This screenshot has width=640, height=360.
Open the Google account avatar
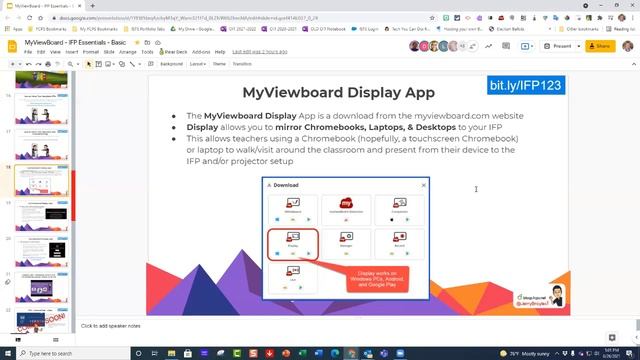point(628,46)
